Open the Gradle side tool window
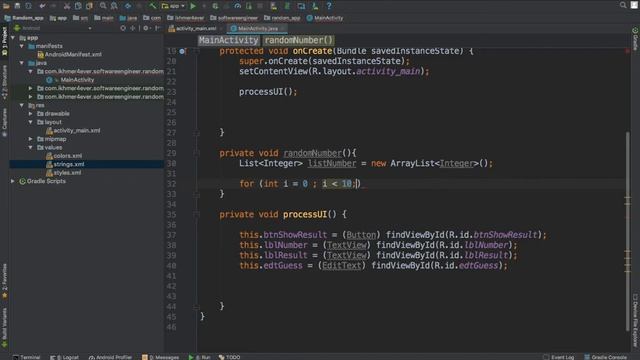 (635, 39)
